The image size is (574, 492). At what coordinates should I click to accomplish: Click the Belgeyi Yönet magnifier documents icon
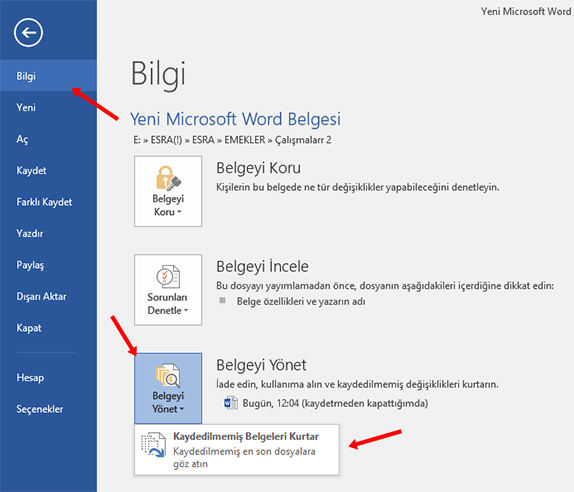pos(168,375)
